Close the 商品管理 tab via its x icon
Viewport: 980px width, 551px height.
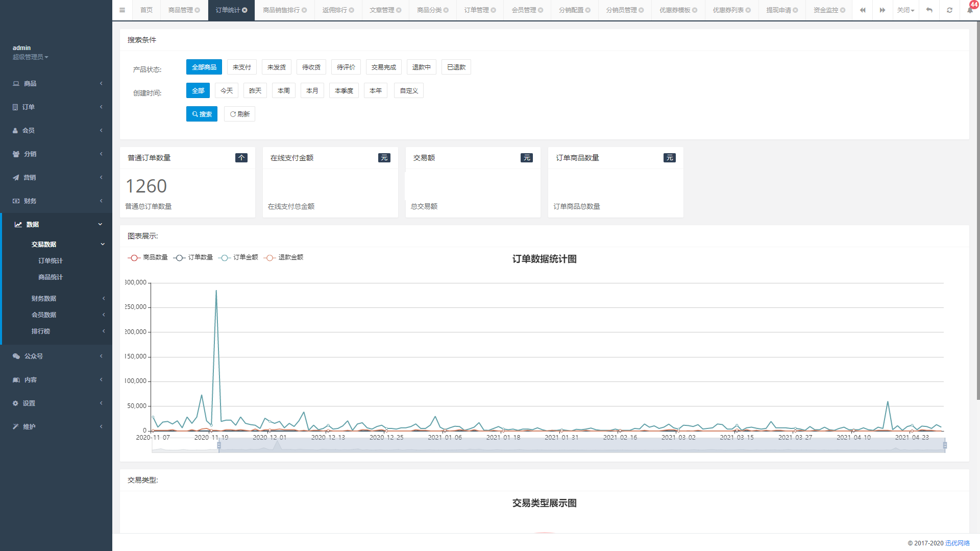(198, 10)
